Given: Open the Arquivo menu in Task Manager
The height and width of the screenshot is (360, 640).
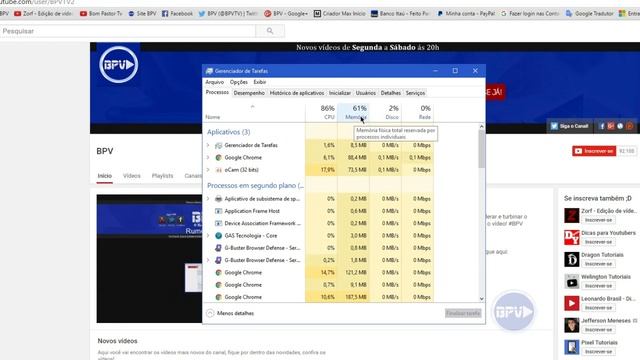Looking at the screenshot, I should point(215,82).
